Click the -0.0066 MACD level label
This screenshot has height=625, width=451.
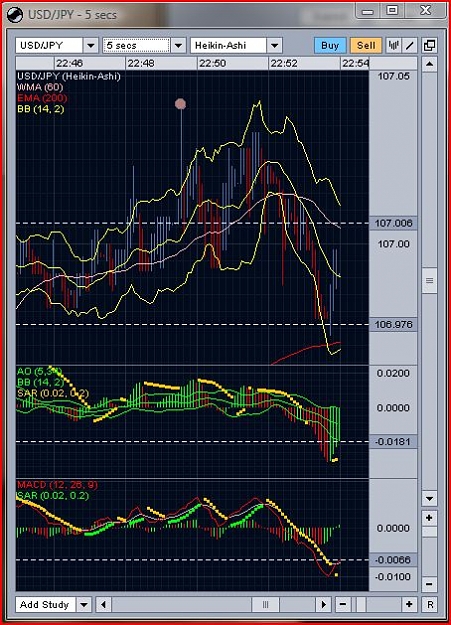393,560
